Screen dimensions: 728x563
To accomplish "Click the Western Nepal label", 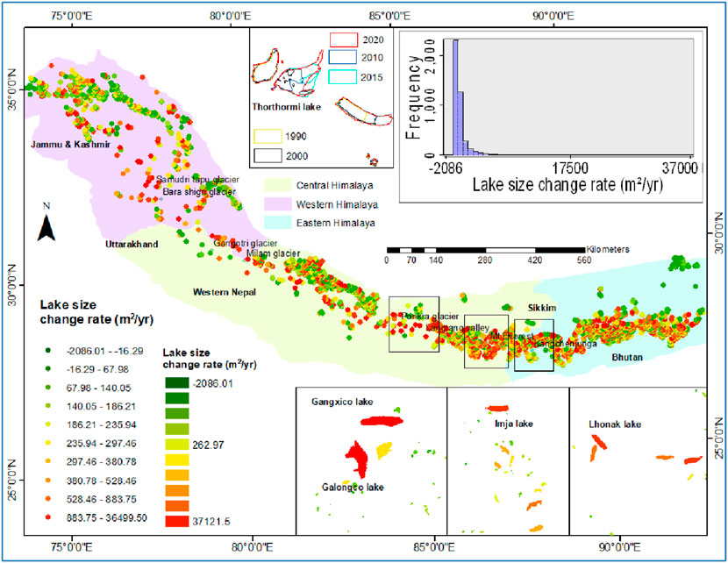I will pos(225,292).
